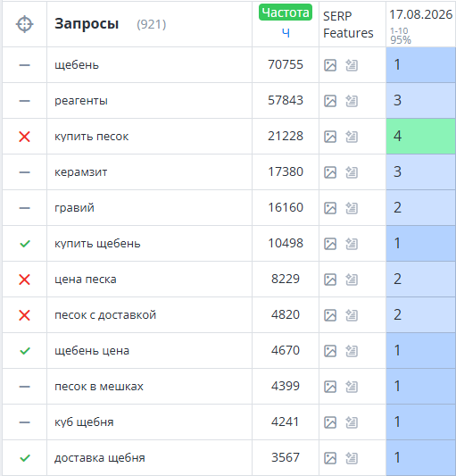Click the 1-10 95% summary text
This screenshot has height=476, width=456.
[x=401, y=36]
